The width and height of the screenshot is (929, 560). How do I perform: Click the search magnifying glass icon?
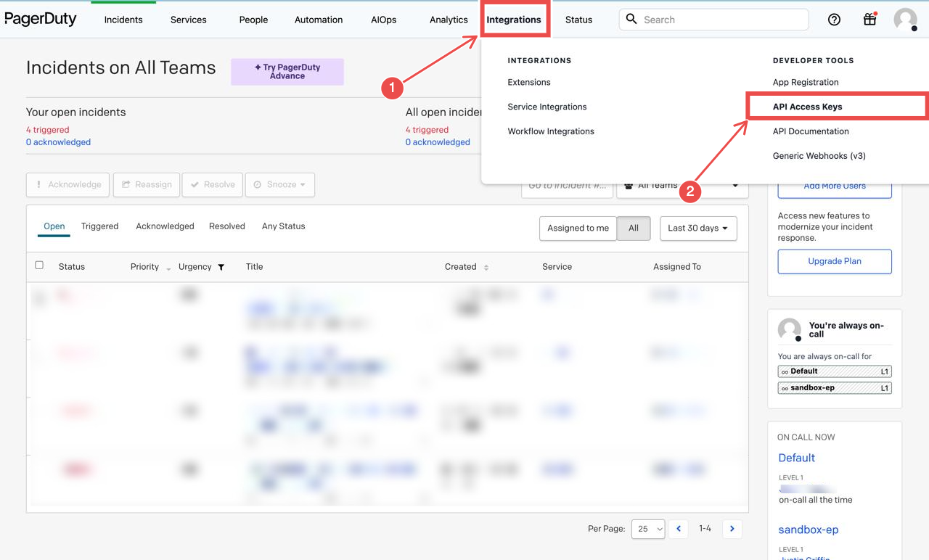[631, 20]
